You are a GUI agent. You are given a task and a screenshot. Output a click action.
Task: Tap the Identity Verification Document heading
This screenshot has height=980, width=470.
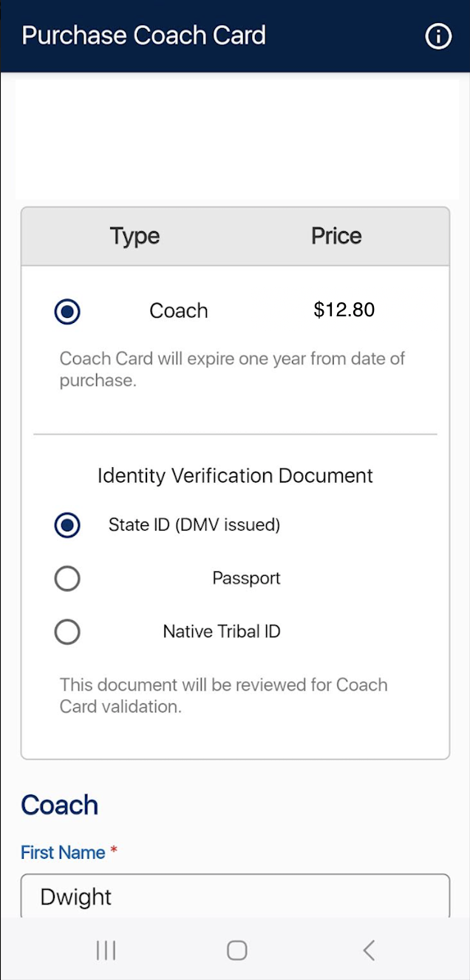click(x=235, y=475)
